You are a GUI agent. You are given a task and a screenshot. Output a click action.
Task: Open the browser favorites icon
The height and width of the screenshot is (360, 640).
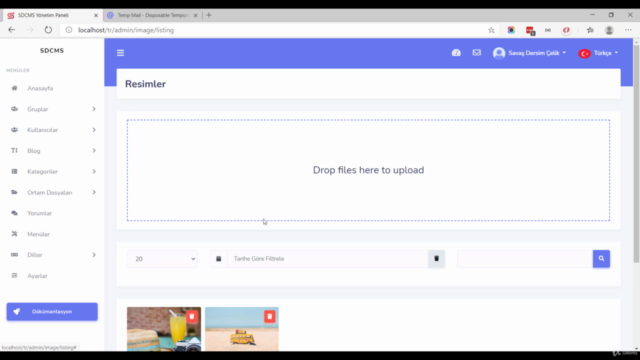(x=590, y=30)
